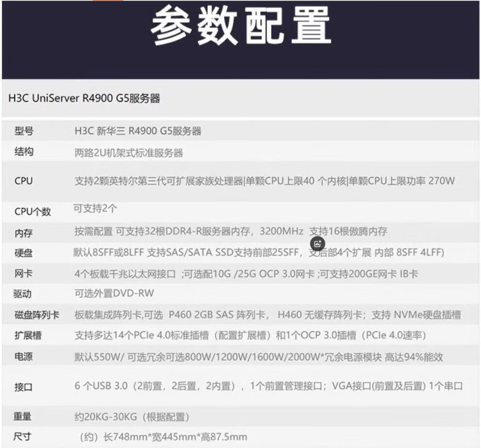Click the 内存 row label

tap(24, 233)
